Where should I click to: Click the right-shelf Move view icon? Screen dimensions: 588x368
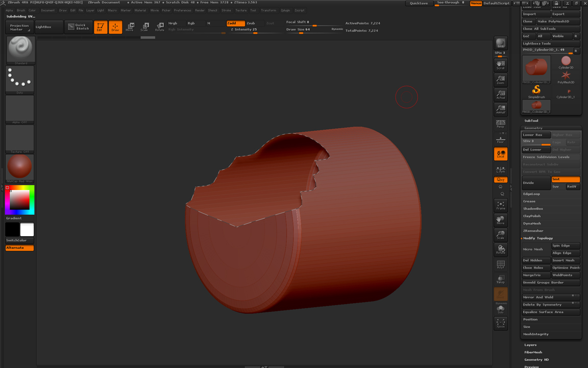tap(501, 220)
